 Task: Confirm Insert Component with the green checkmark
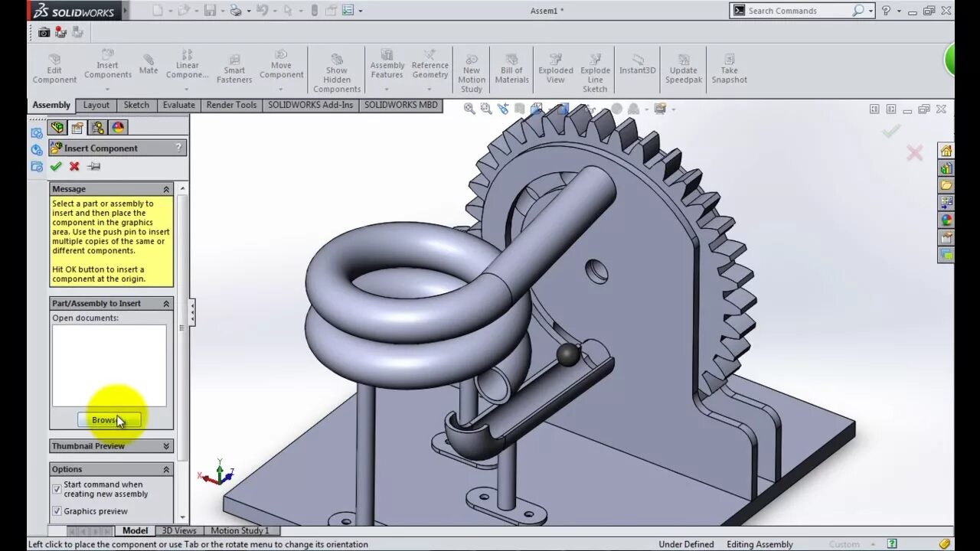point(56,166)
